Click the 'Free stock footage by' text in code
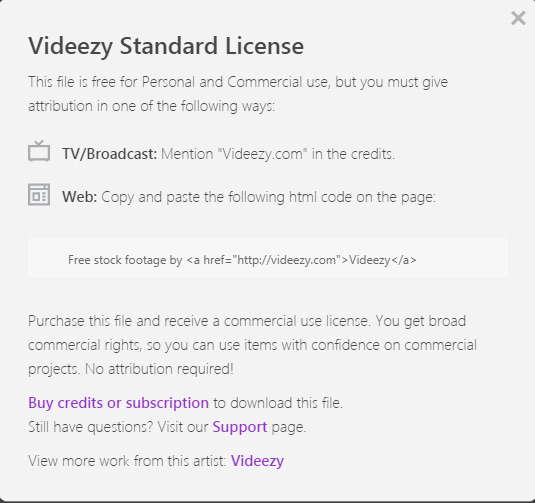Viewport: 535px width, 503px height. 125,260
